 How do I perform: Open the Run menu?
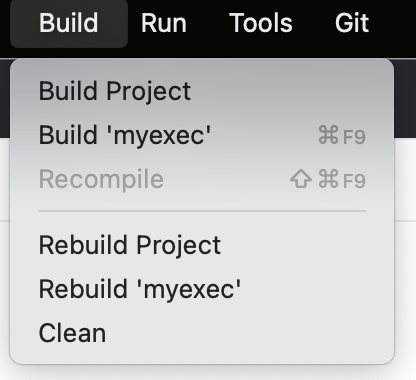(x=164, y=23)
